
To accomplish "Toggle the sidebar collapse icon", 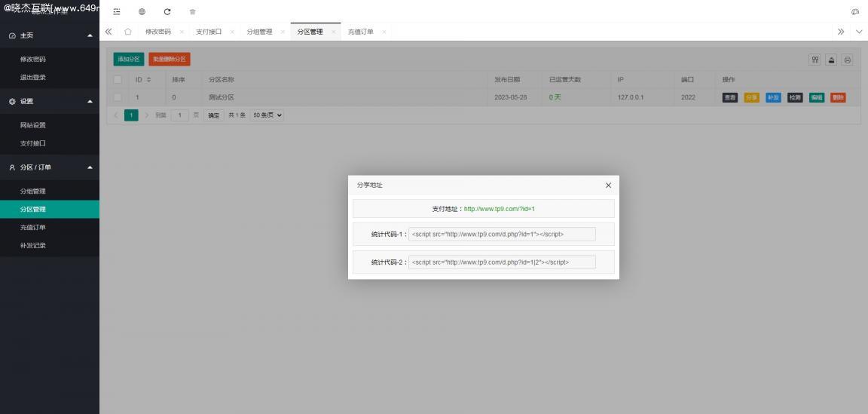I will 116,11.
